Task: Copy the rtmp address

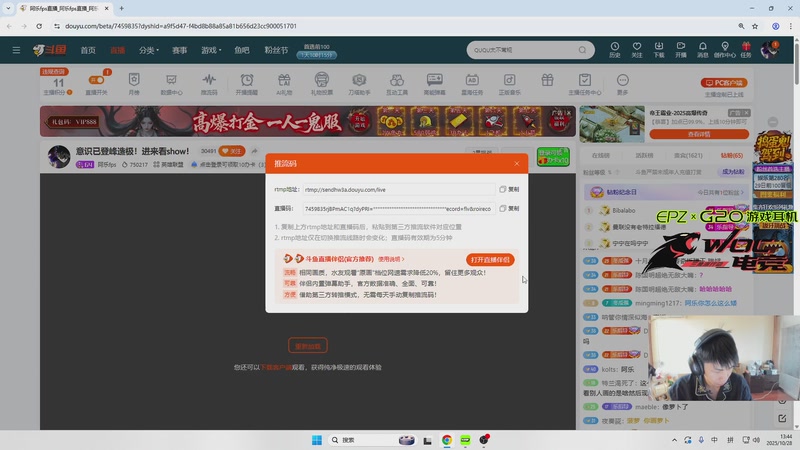Action: 509,189
